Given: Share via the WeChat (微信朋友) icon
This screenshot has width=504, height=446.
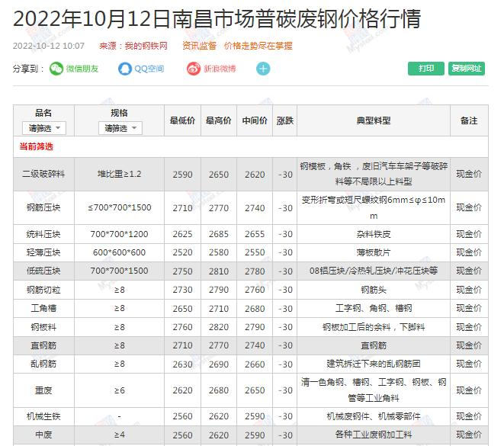Looking at the screenshot, I should coord(57,69).
